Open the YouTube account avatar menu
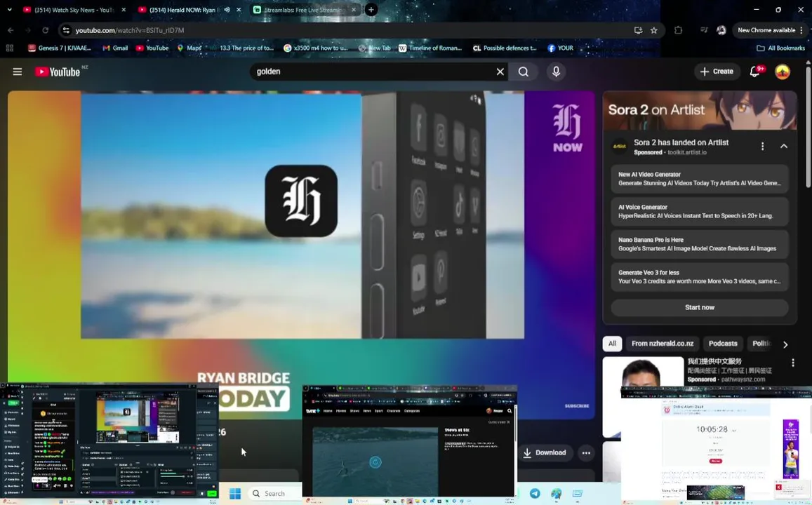Screen dimensions: 812x505 click(x=782, y=72)
